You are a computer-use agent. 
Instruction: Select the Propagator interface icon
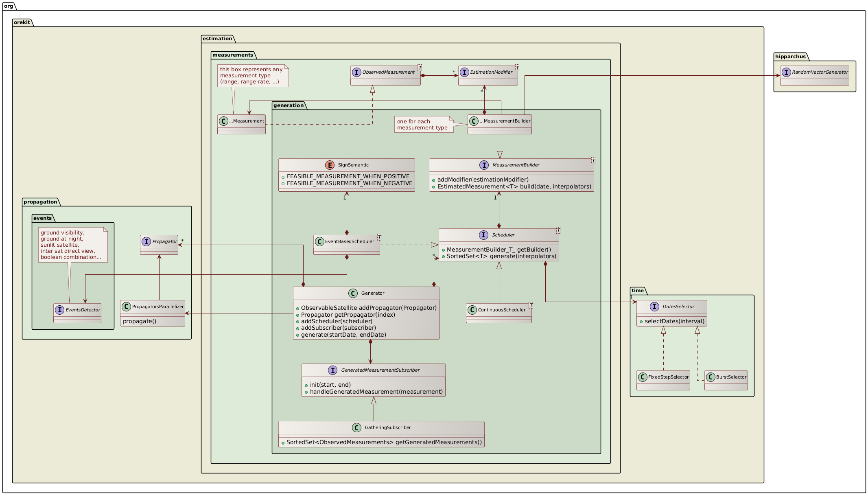pyautogui.click(x=146, y=241)
